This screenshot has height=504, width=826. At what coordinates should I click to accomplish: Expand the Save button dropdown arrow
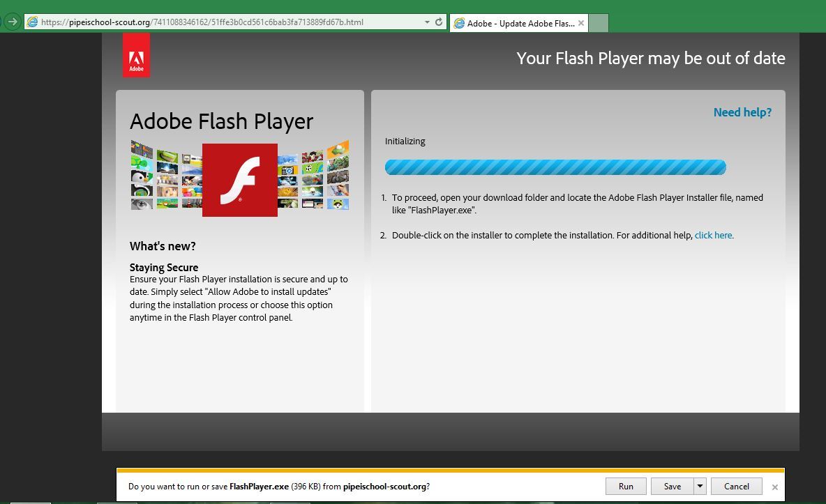(700, 487)
